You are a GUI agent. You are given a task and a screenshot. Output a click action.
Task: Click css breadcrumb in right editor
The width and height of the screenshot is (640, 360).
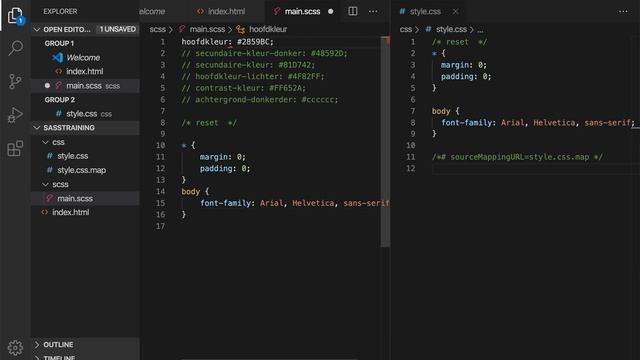pyautogui.click(x=406, y=29)
